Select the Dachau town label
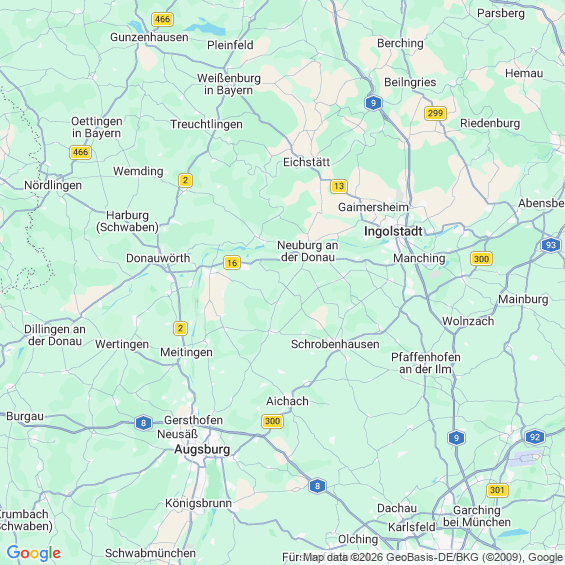This screenshot has width=565, height=565. [397, 508]
